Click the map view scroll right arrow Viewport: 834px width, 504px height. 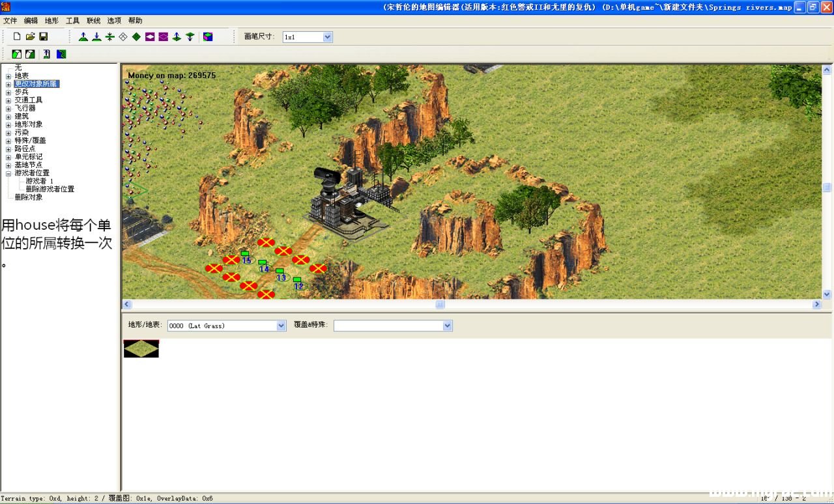(817, 304)
